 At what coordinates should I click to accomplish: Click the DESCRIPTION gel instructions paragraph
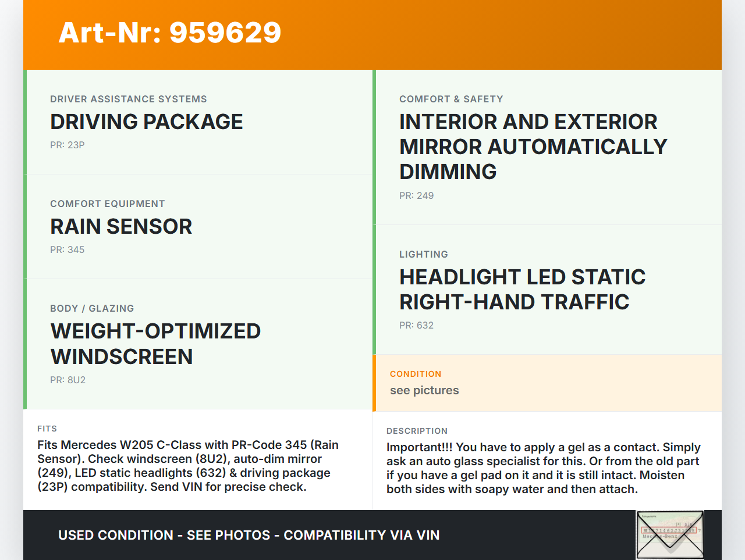[x=544, y=468]
